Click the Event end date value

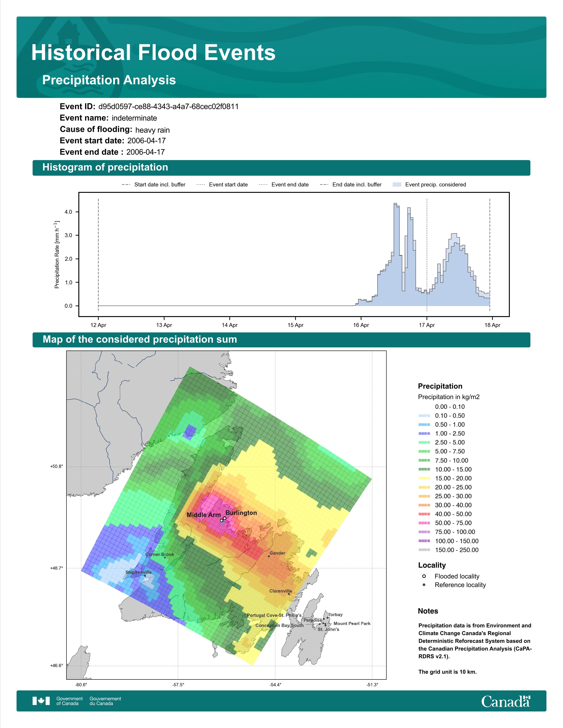pos(145,152)
